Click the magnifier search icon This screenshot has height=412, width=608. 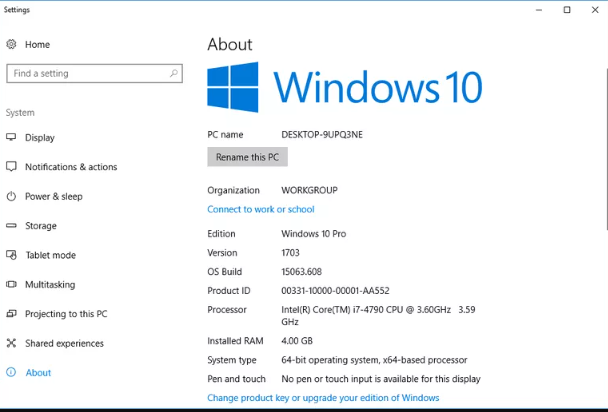point(174,73)
